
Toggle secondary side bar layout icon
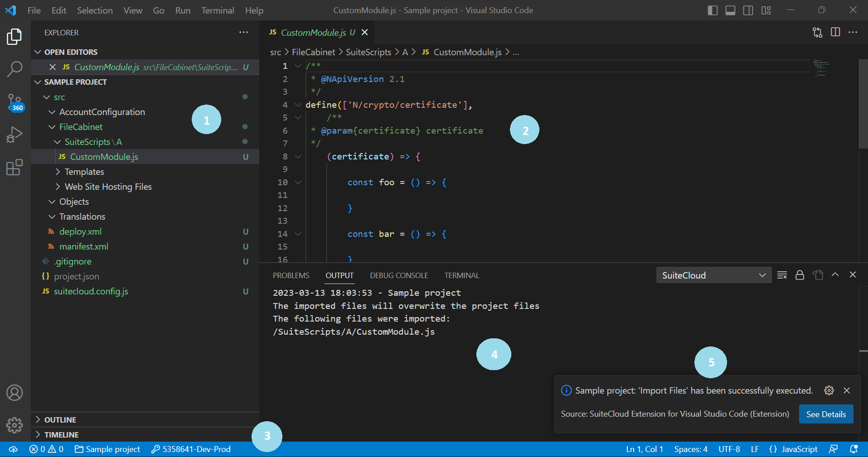coord(748,10)
